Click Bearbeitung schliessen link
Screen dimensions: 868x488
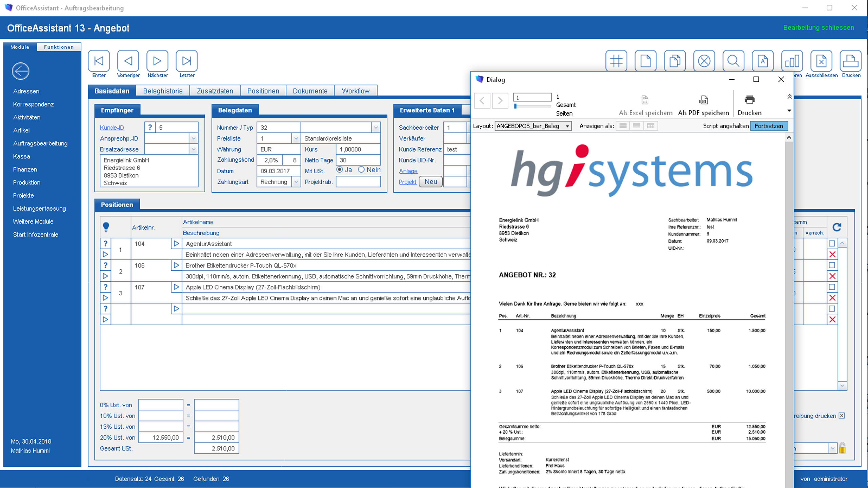point(819,27)
